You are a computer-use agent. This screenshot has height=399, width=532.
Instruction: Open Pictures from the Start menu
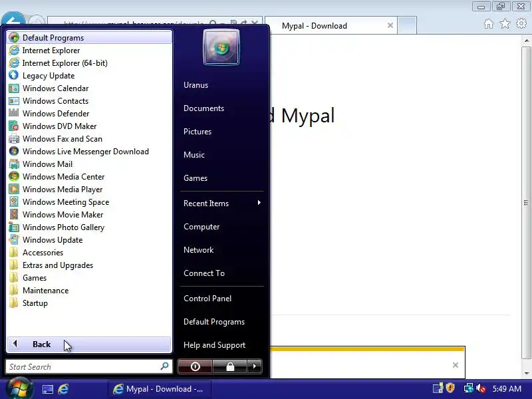[x=197, y=131]
